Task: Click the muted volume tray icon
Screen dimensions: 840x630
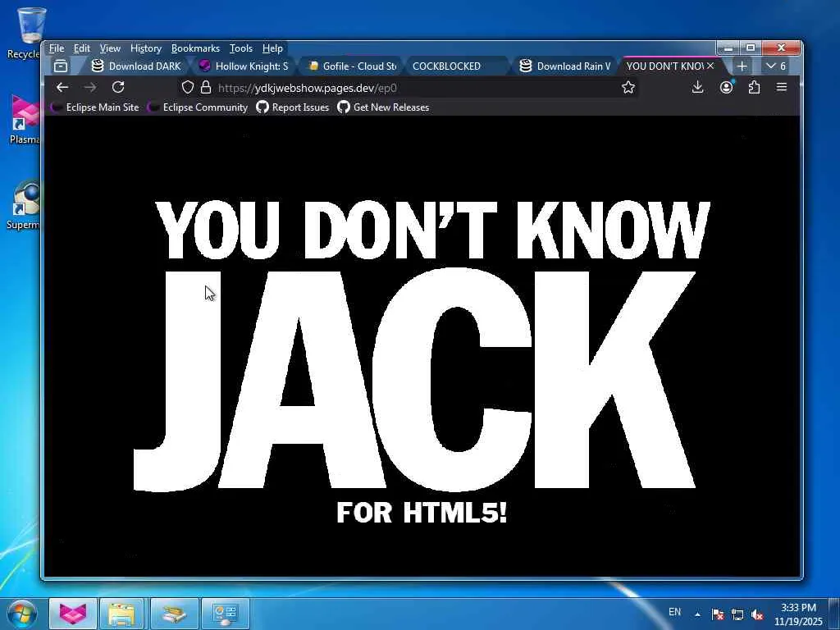Action: click(x=757, y=614)
